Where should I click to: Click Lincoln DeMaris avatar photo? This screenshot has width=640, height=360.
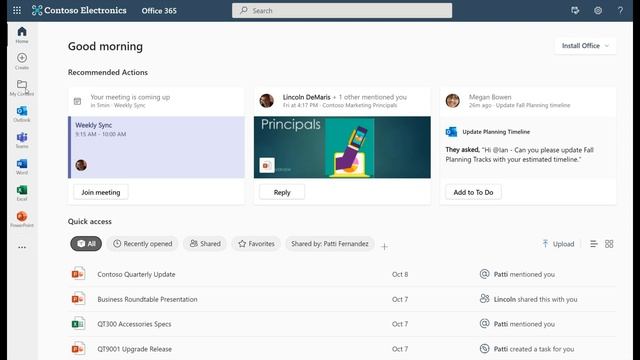[x=267, y=100]
